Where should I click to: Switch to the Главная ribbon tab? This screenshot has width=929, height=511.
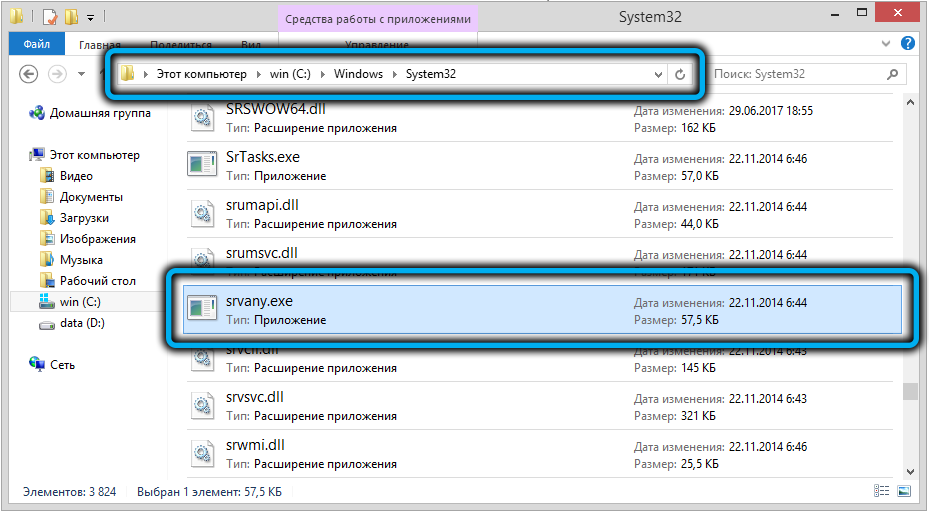(x=100, y=45)
